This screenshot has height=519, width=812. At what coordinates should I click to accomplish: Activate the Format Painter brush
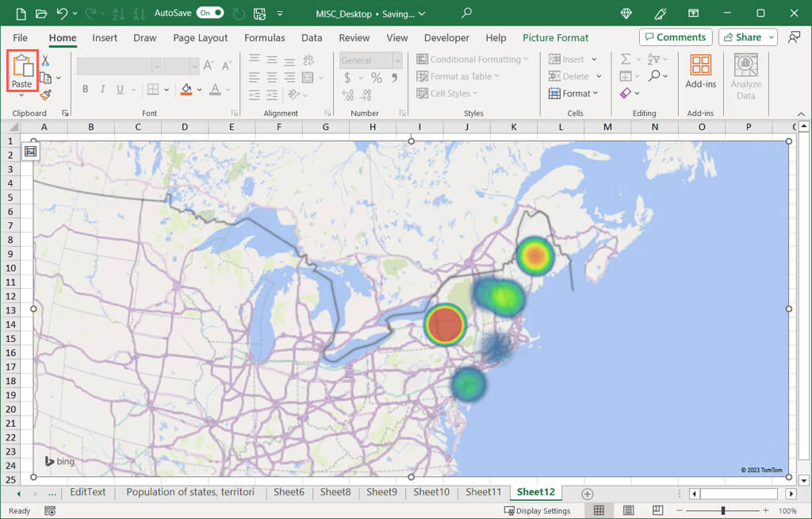45,94
